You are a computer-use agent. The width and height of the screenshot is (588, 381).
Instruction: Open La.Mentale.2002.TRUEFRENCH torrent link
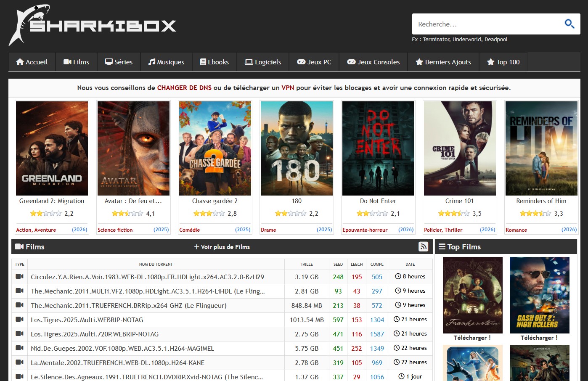click(x=117, y=363)
